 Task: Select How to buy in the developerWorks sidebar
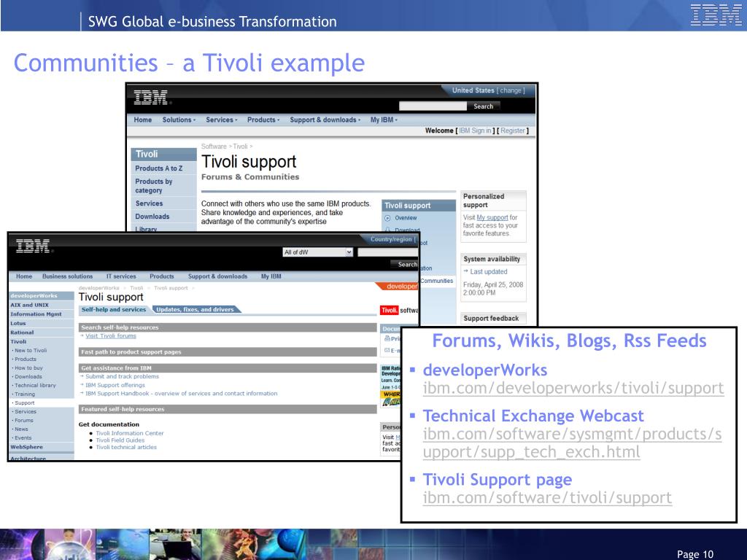pos(28,368)
